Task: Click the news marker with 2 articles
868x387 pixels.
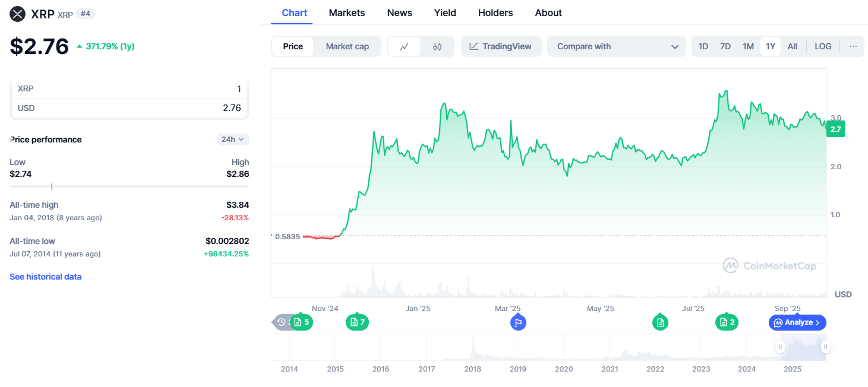Action: click(727, 322)
